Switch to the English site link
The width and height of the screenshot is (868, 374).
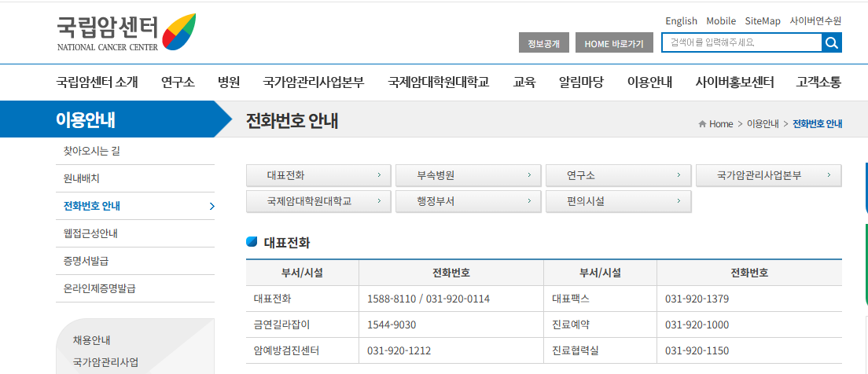[x=681, y=21]
